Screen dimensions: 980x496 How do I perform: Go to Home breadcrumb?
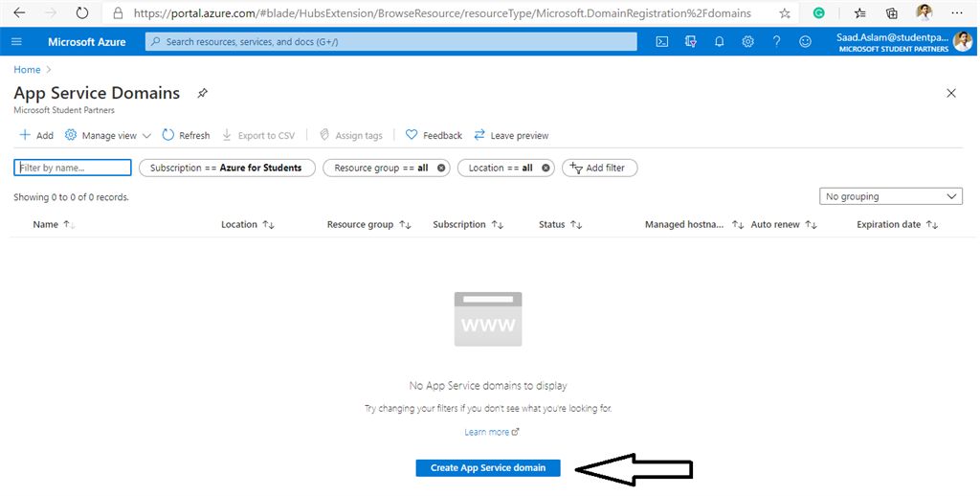[x=27, y=70]
